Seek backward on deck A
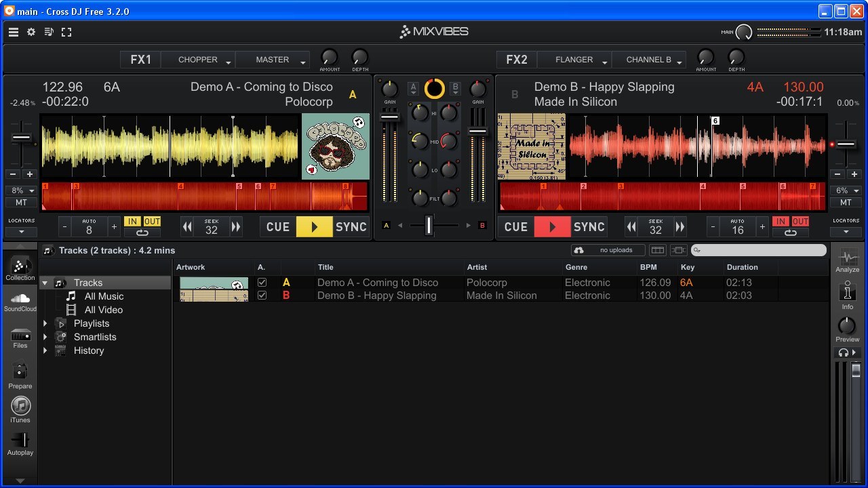 (187, 227)
